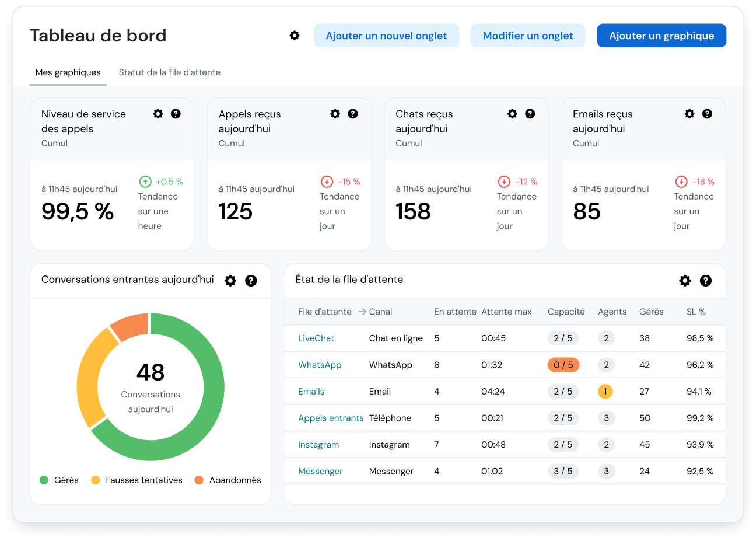The image size is (756, 541).
Task: Open settings gear of État de la file d'attente
Action: pos(685,281)
